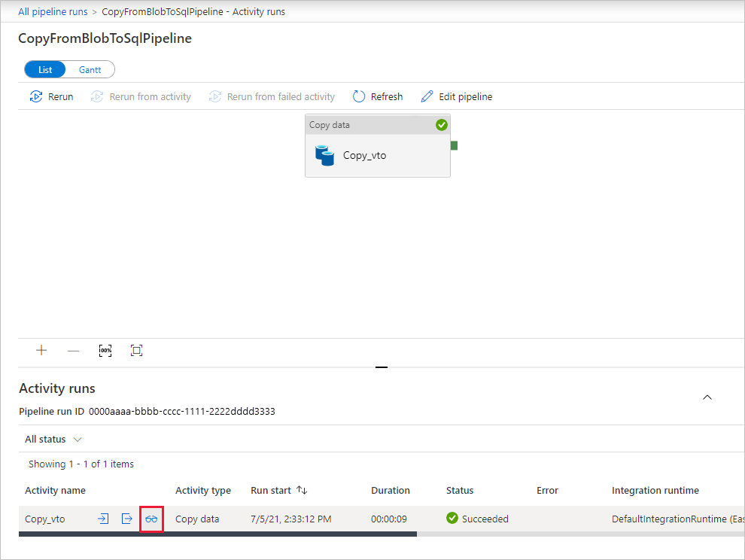Click the zoom to 100% icon
Image resolution: width=745 pixels, height=560 pixels.
pos(105,350)
